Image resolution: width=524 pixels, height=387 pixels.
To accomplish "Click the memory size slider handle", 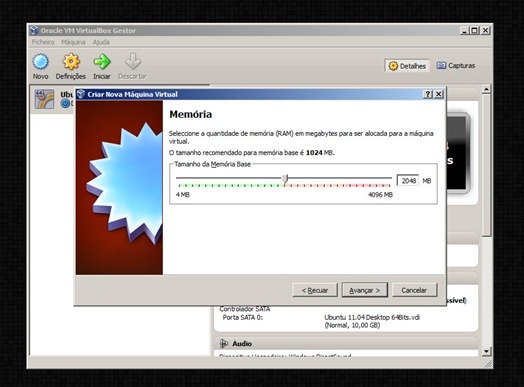I will click(285, 178).
